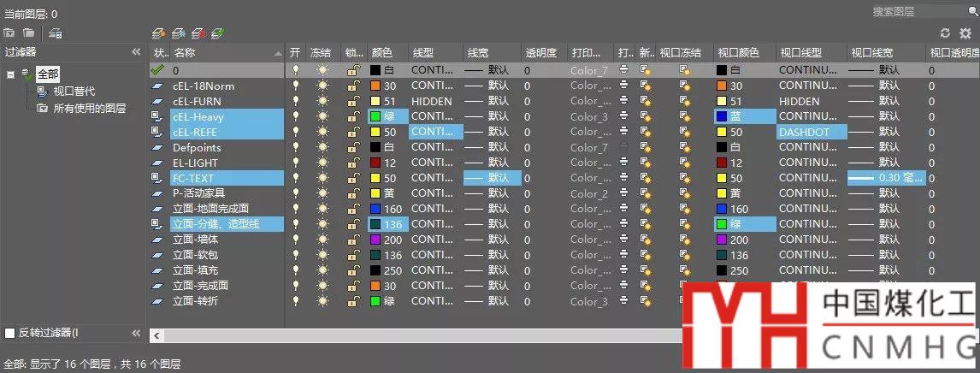Click viewport freeze icon for FC-TEXT
980x373 pixels.
(x=685, y=178)
